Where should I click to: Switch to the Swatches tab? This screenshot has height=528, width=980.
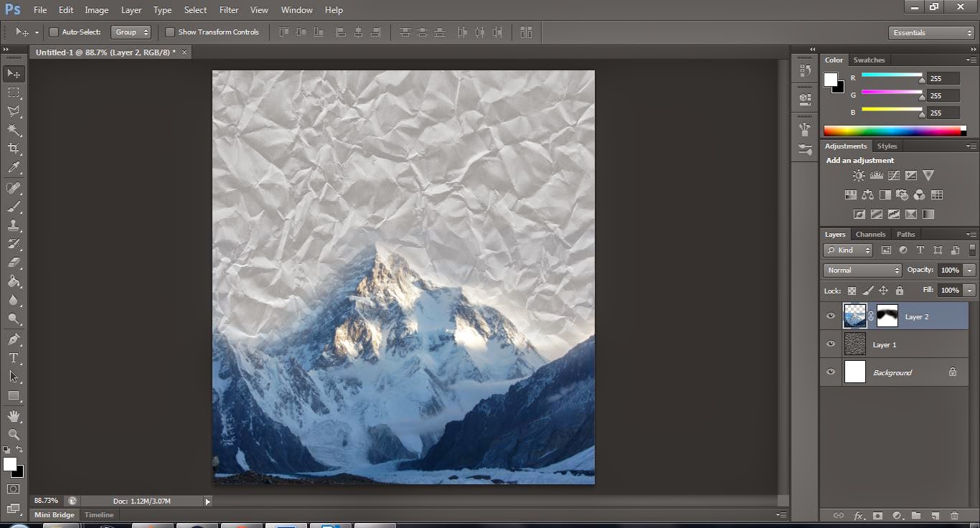[869, 60]
